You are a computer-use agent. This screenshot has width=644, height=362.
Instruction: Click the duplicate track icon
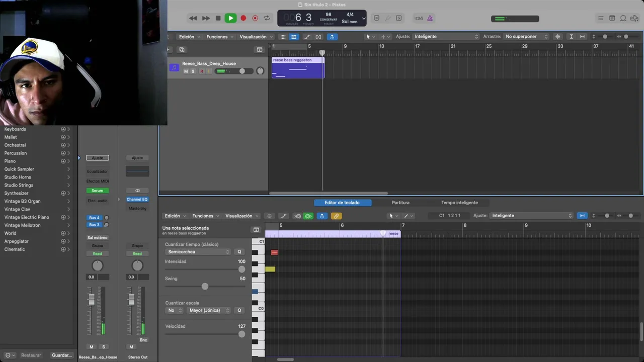[x=182, y=50]
